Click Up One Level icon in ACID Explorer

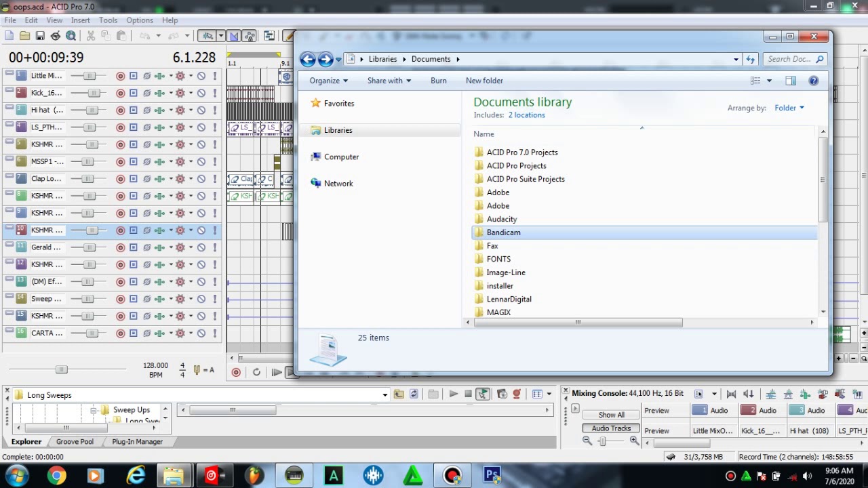pyautogui.click(x=399, y=394)
